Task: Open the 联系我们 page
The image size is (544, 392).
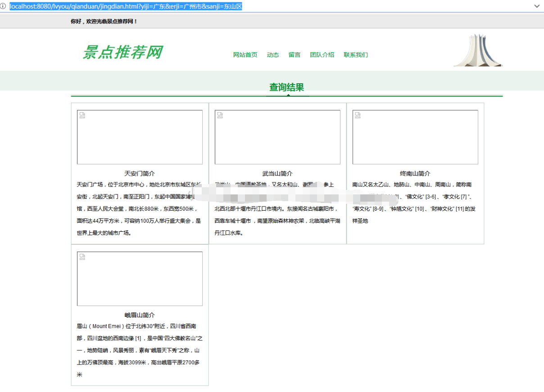Action: (356, 55)
